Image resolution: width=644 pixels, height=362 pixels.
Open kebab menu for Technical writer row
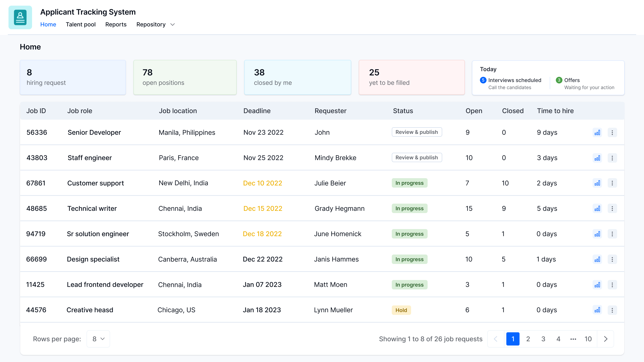(612, 208)
